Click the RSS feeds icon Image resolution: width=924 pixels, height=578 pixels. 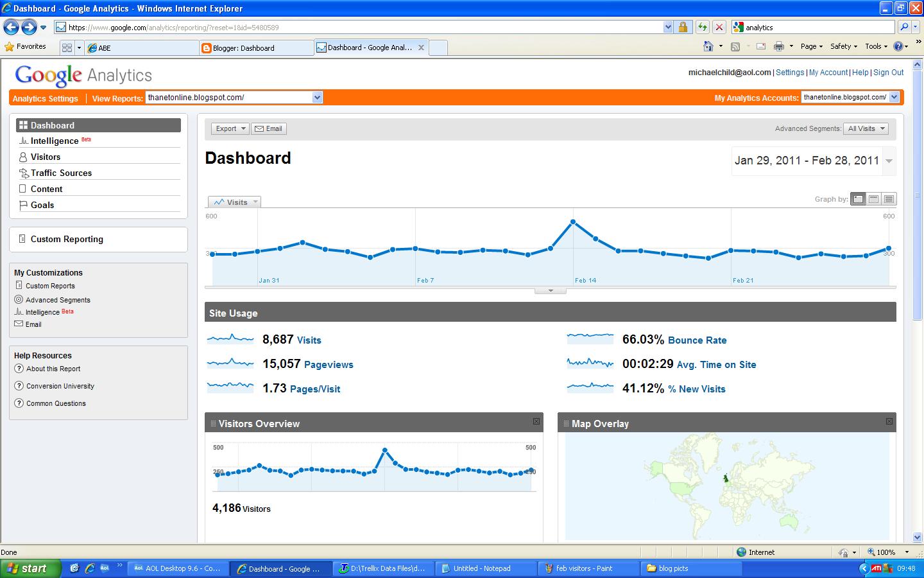[x=735, y=46]
